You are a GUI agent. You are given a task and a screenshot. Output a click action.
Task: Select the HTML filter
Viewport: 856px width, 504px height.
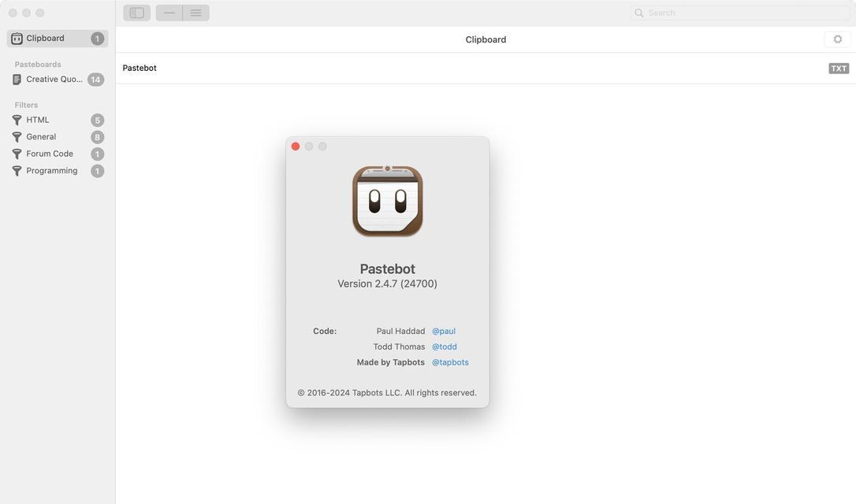(58, 120)
